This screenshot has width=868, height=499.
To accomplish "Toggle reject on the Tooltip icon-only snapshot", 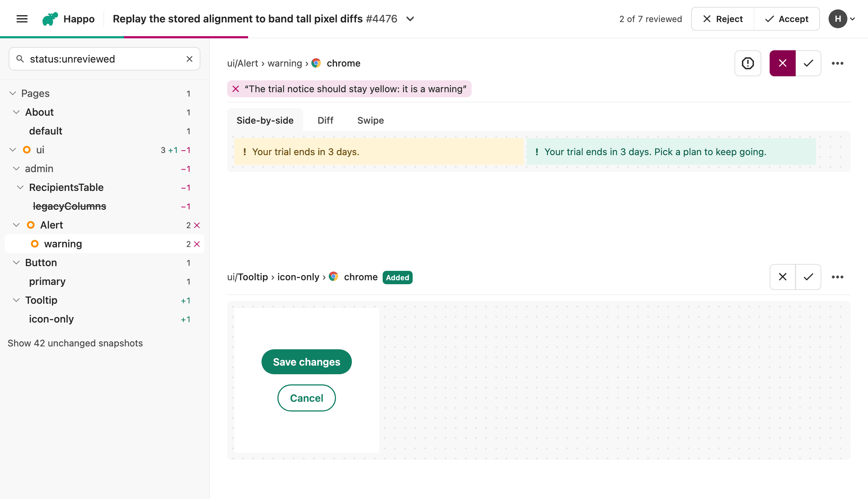I will click(783, 277).
